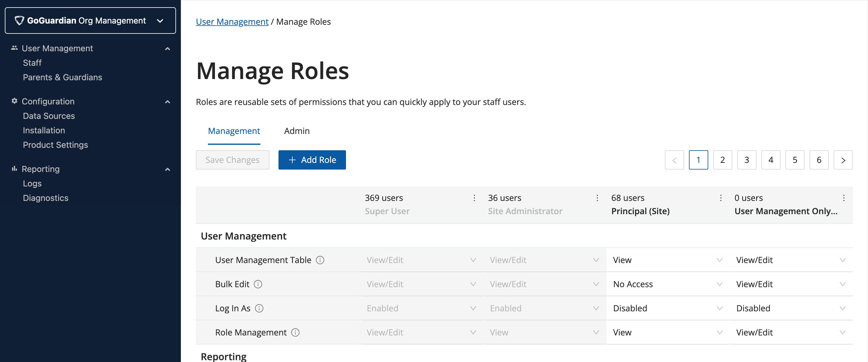Click the Save Changes button
The width and height of the screenshot is (868, 362).
[232, 160]
